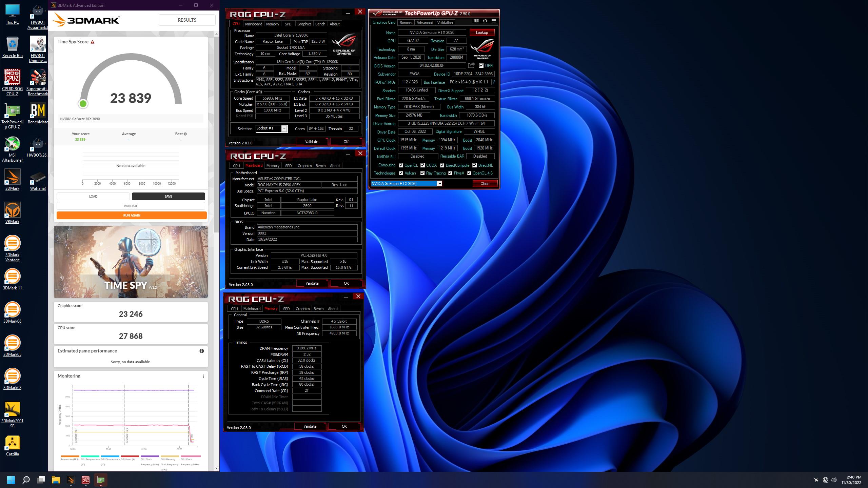The image size is (868, 488).
Task: Click Validate in the CPU-Z Memory window
Action: pyautogui.click(x=310, y=426)
